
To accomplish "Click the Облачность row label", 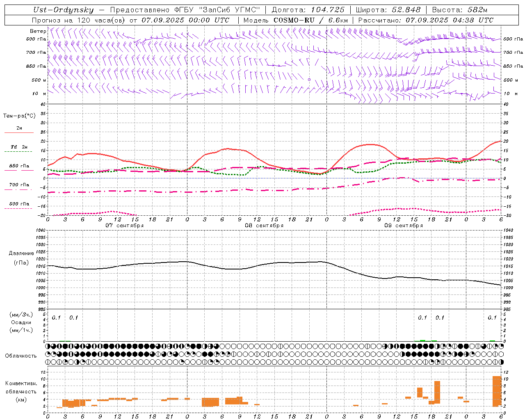I will pos(21,356).
